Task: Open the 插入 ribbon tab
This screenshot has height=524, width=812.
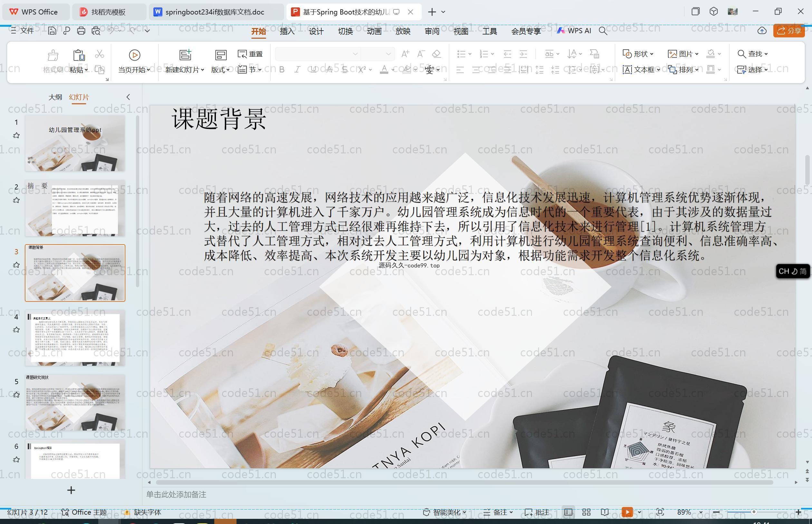Action: (287, 31)
